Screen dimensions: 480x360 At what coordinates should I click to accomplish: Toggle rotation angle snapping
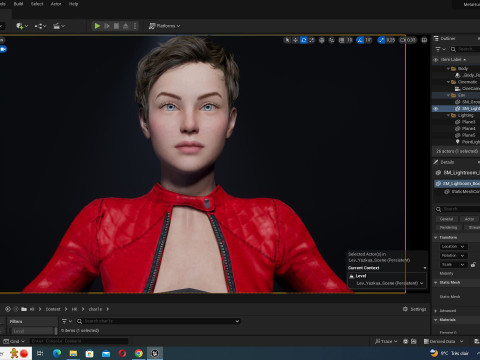(360, 40)
